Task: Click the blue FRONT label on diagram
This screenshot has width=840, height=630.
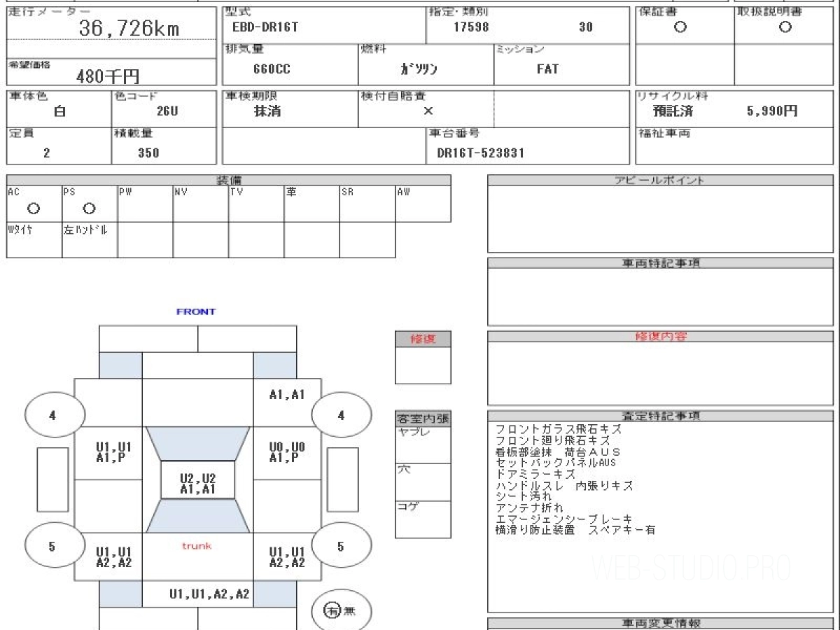Action: (x=196, y=311)
